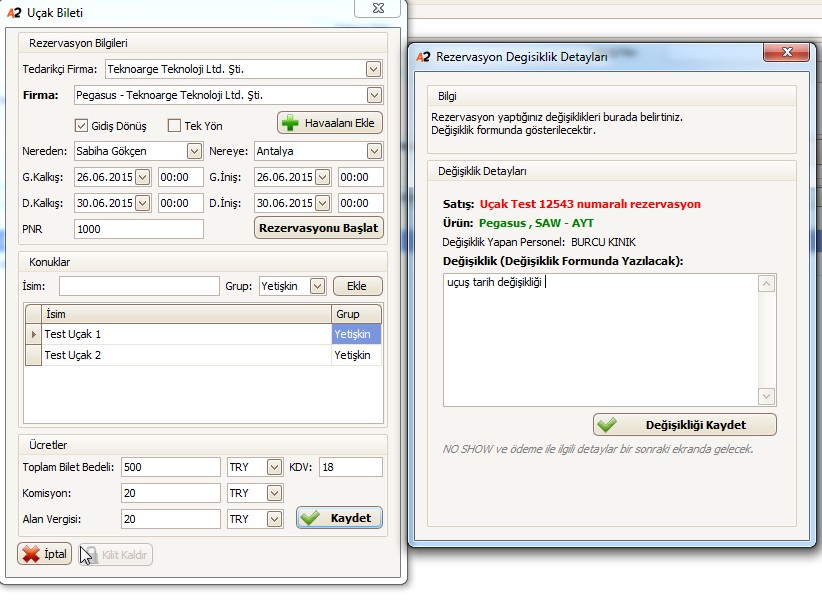822x613 pixels.
Task: Click the Toplam Bilet Bedeli amount field
Action: pos(170,467)
